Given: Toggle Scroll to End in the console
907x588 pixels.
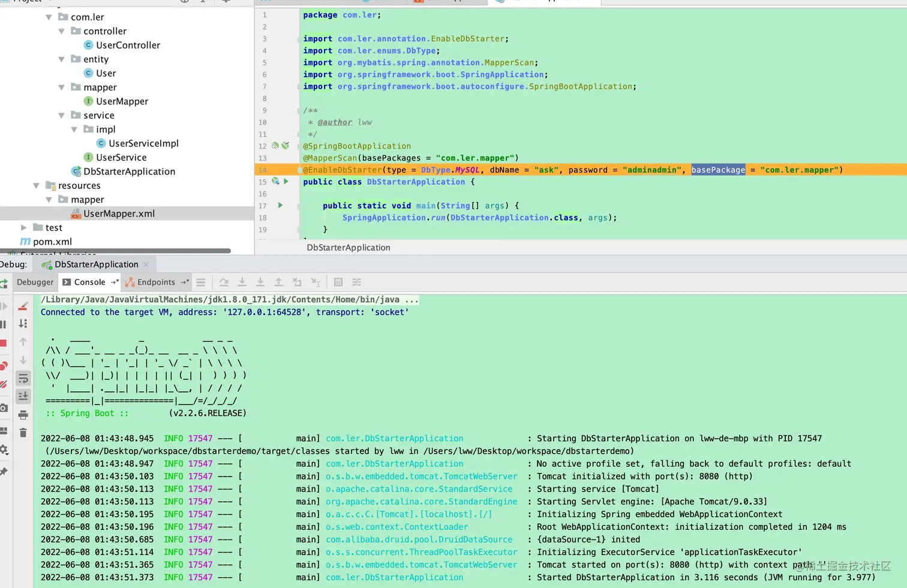Looking at the screenshot, I should (23, 396).
